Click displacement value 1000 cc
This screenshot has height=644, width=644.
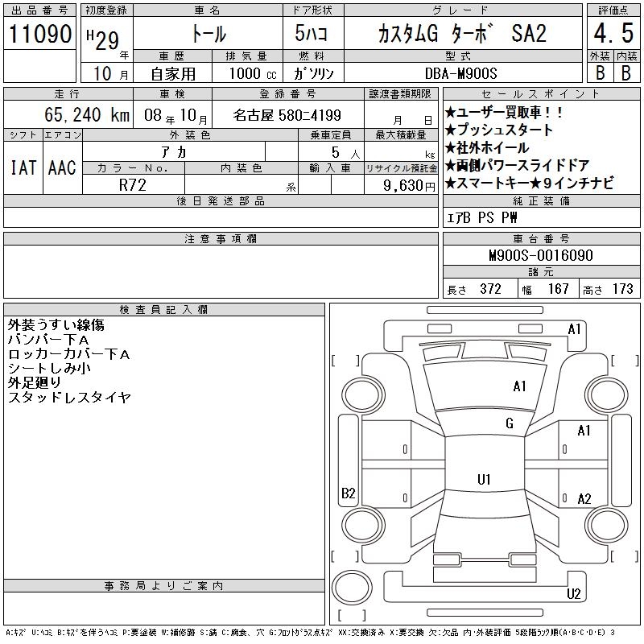253,73
